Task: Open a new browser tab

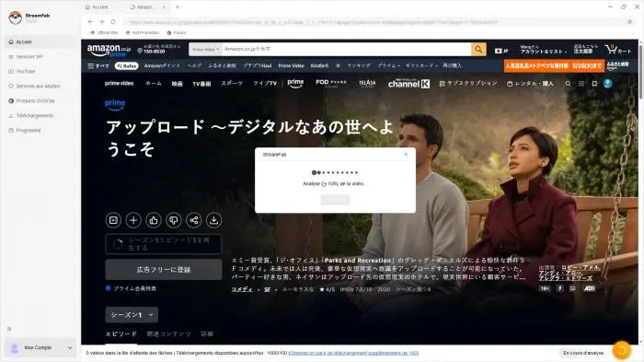Action: click(177, 7)
